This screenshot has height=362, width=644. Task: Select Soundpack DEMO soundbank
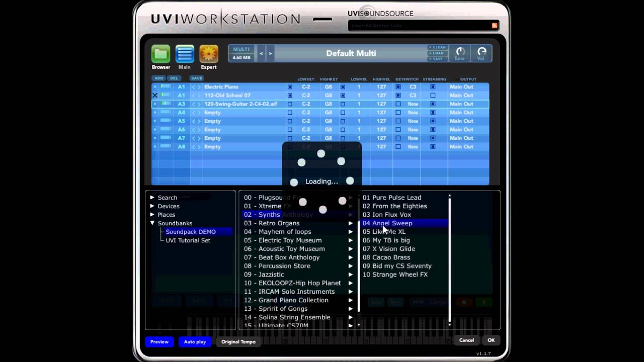[x=191, y=232]
